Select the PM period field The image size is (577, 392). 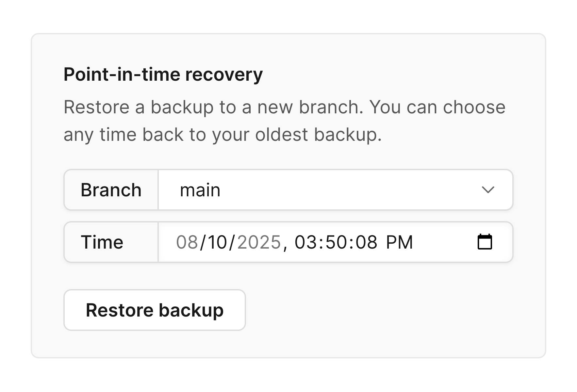click(399, 242)
